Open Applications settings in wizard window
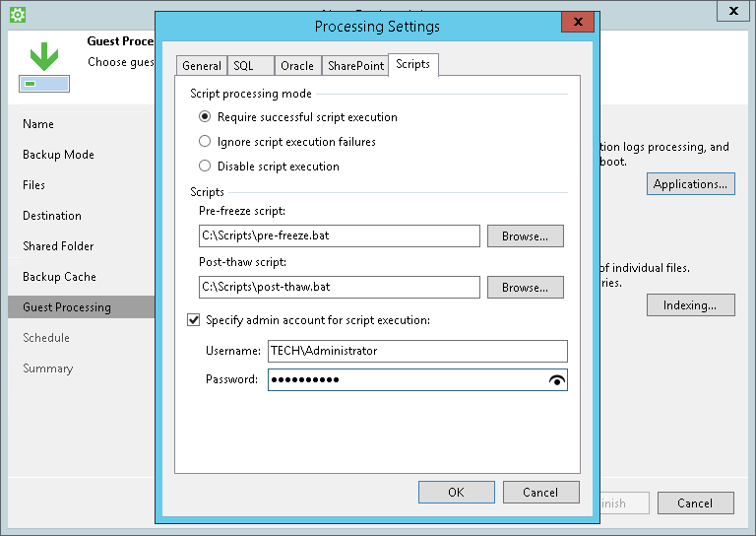The image size is (756, 536). 690,184
